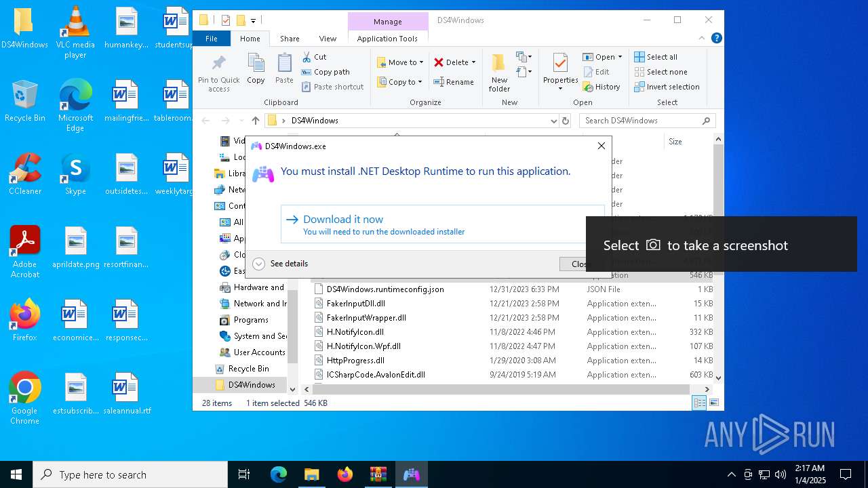Click the Rename ribbon button
This screenshot has width=868, height=488.
[x=454, y=82]
